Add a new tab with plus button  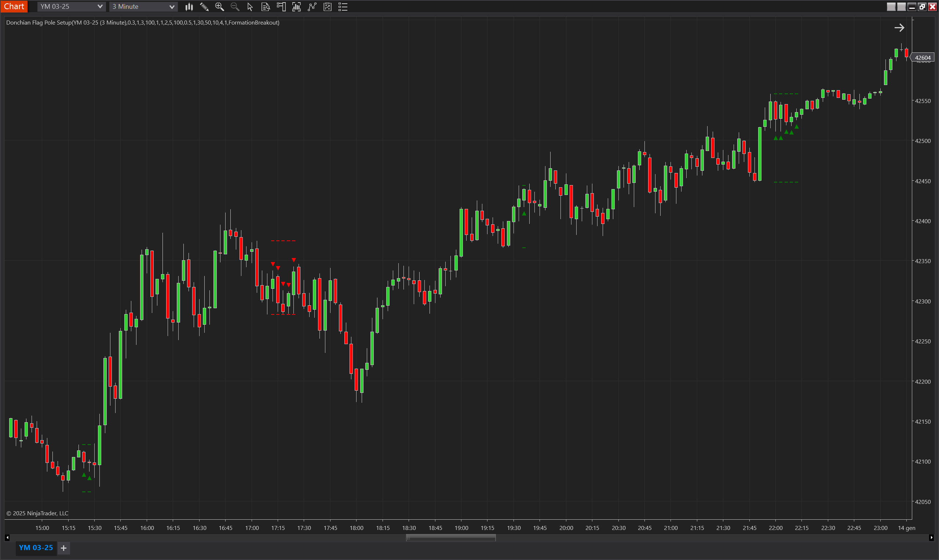pos(63,548)
